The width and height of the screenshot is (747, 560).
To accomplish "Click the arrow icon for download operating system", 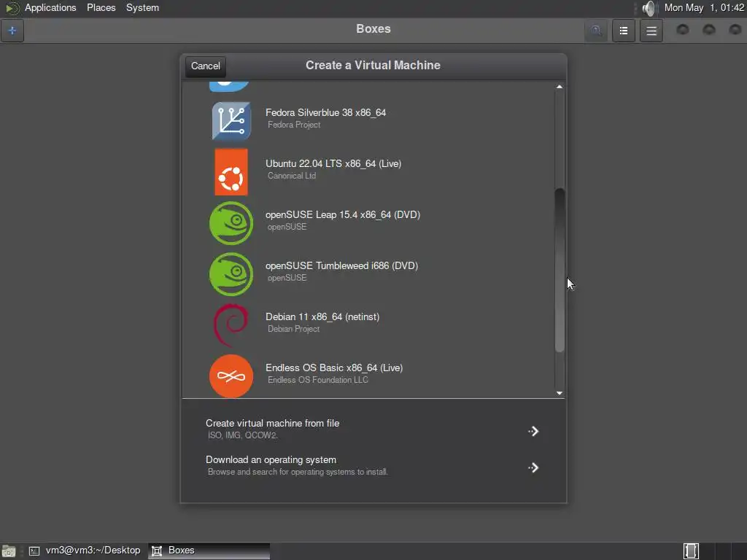I will pos(533,467).
